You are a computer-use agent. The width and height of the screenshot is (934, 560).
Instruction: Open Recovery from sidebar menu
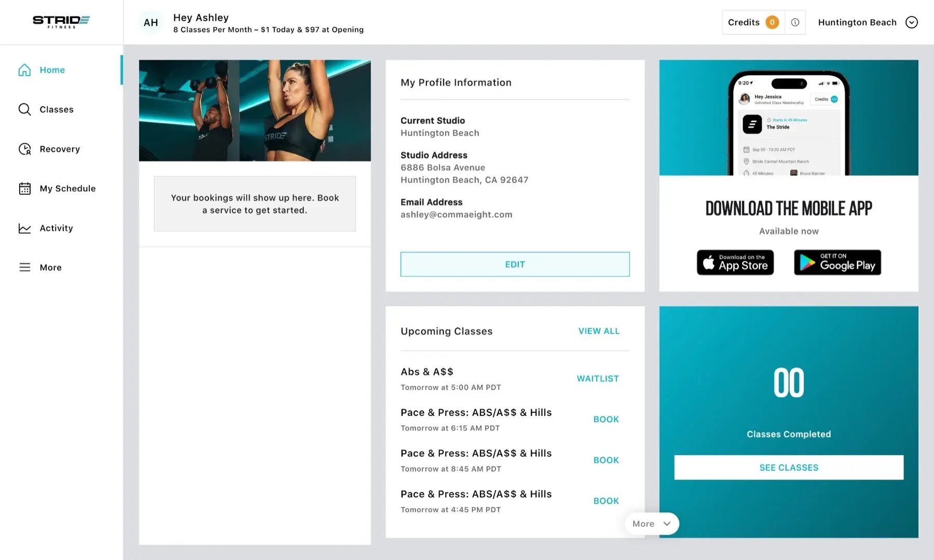[60, 149]
